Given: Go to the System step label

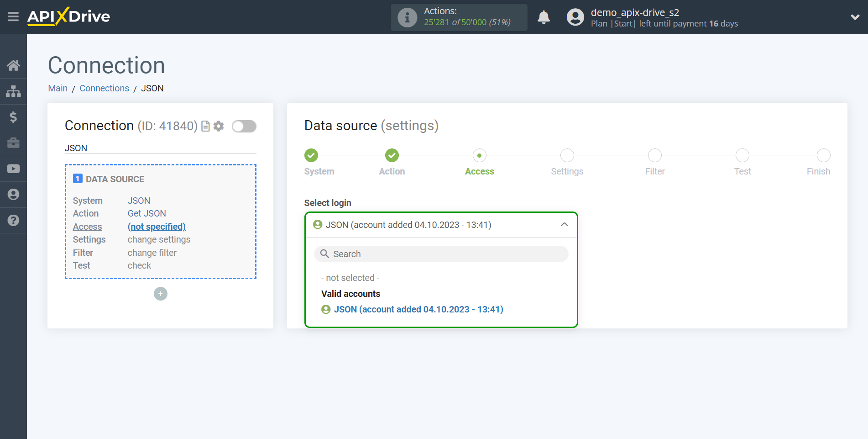Looking at the screenshot, I should tap(319, 171).
